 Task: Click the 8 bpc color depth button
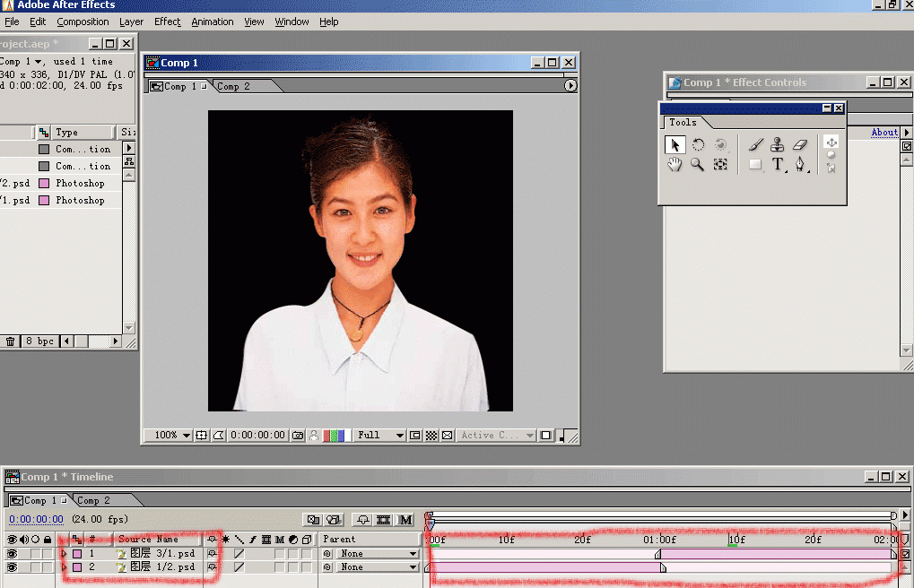(41, 342)
